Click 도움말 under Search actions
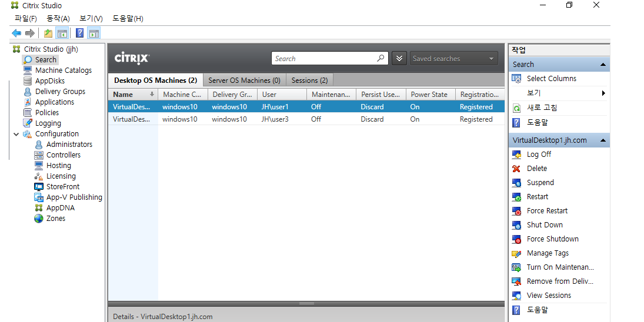 (538, 122)
